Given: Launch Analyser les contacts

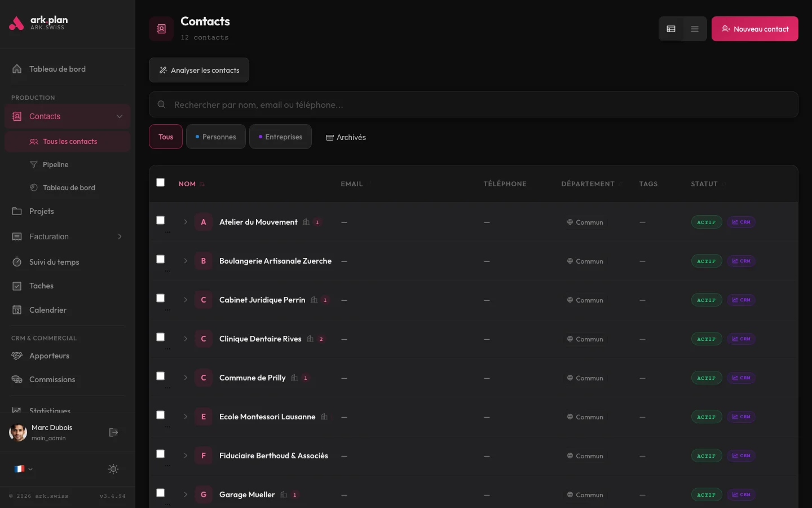Looking at the screenshot, I should pyautogui.click(x=198, y=70).
